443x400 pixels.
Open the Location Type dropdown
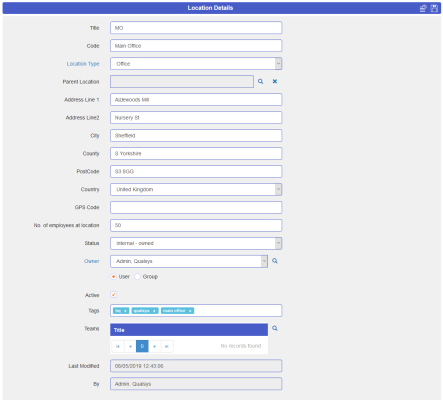coord(278,64)
